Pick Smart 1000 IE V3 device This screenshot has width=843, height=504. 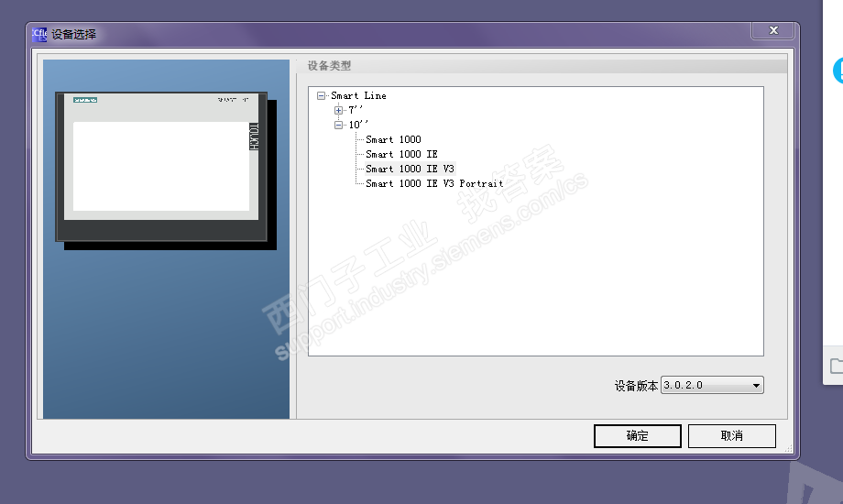(x=410, y=169)
